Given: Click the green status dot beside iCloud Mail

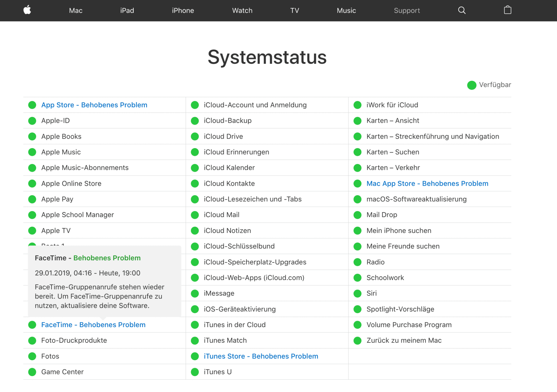Looking at the screenshot, I should tap(195, 215).
